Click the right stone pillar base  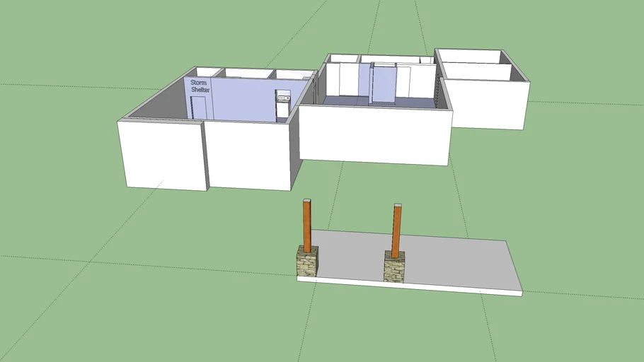394,267
